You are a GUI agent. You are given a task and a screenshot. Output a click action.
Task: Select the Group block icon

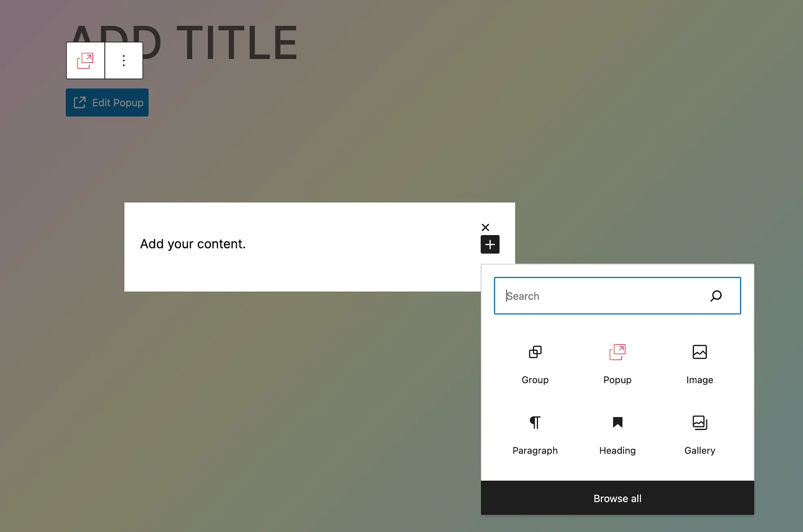point(534,351)
